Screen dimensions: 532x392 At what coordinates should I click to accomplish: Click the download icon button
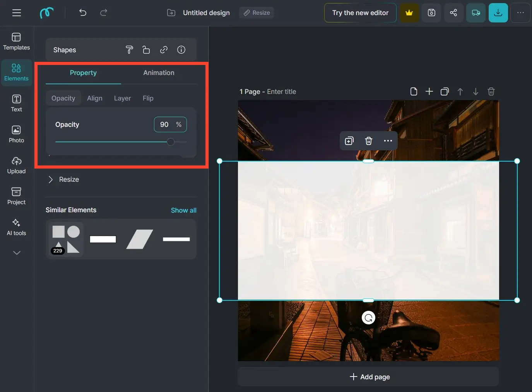[498, 13]
